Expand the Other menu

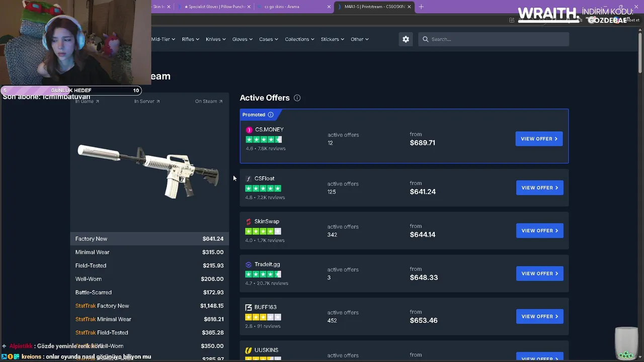(360, 39)
